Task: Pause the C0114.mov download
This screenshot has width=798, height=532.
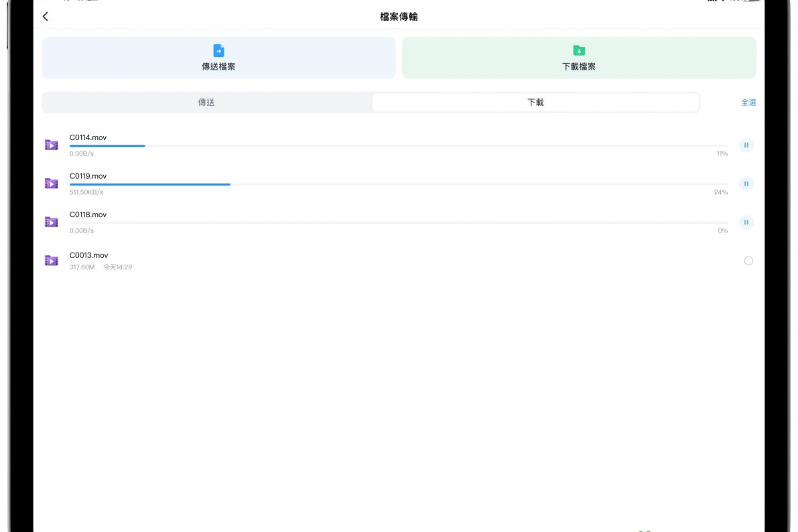Action: pos(746,145)
